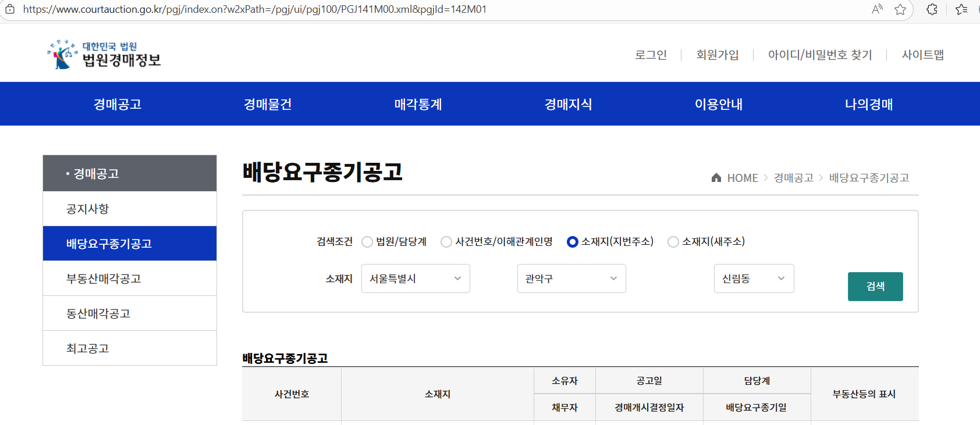Screen dimensions: 980x425
Task: Select 배당요구종기공고 in the sidebar
Action: (x=130, y=244)
